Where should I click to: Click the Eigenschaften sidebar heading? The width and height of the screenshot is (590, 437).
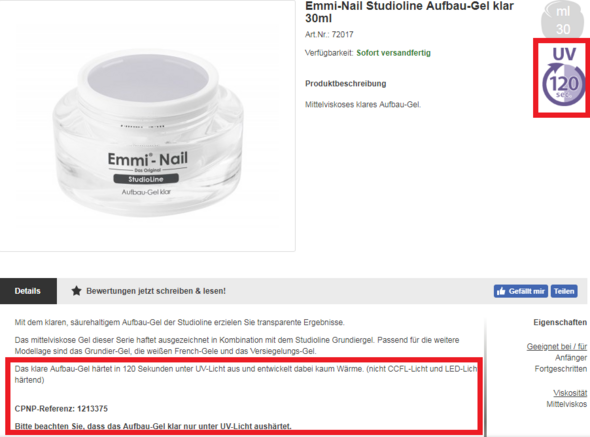[560, 322]
